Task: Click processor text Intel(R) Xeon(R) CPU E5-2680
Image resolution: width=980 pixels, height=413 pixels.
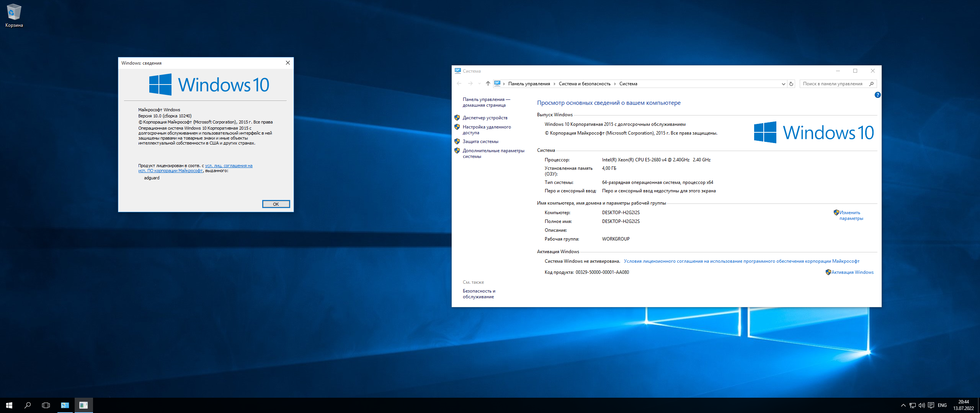Action: (656, 160)
